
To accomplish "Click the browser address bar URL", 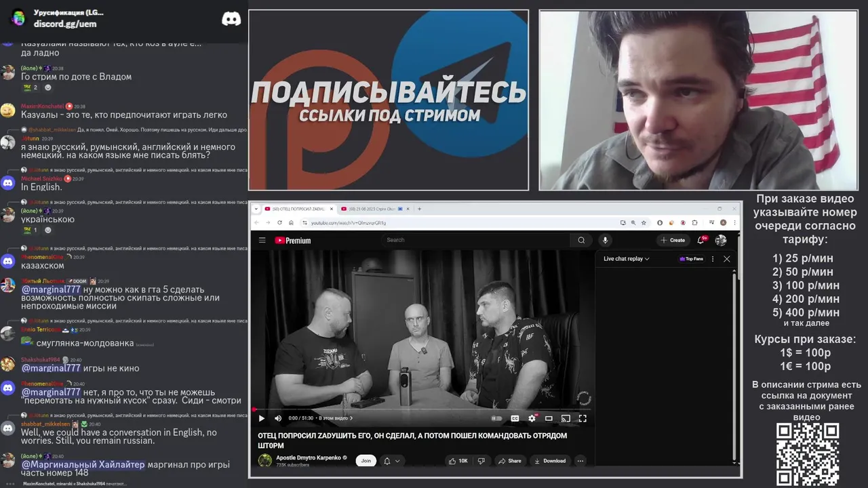I will tap(349, 222).
